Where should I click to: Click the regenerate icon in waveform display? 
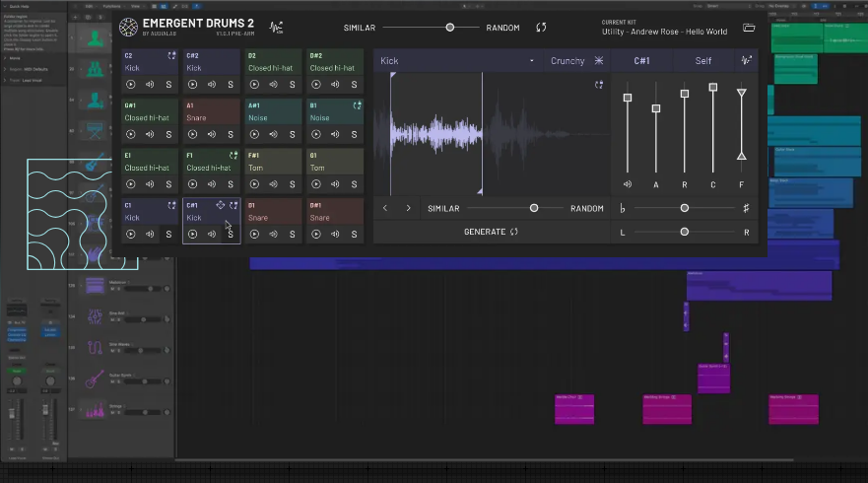coord(599,85)
